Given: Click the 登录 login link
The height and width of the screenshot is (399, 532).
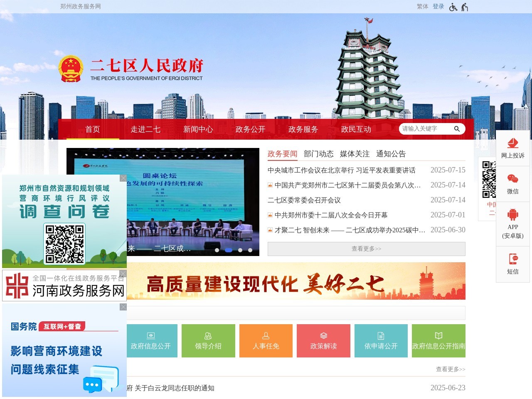Looking at the screenshot, I should click(x=438, y=6).
